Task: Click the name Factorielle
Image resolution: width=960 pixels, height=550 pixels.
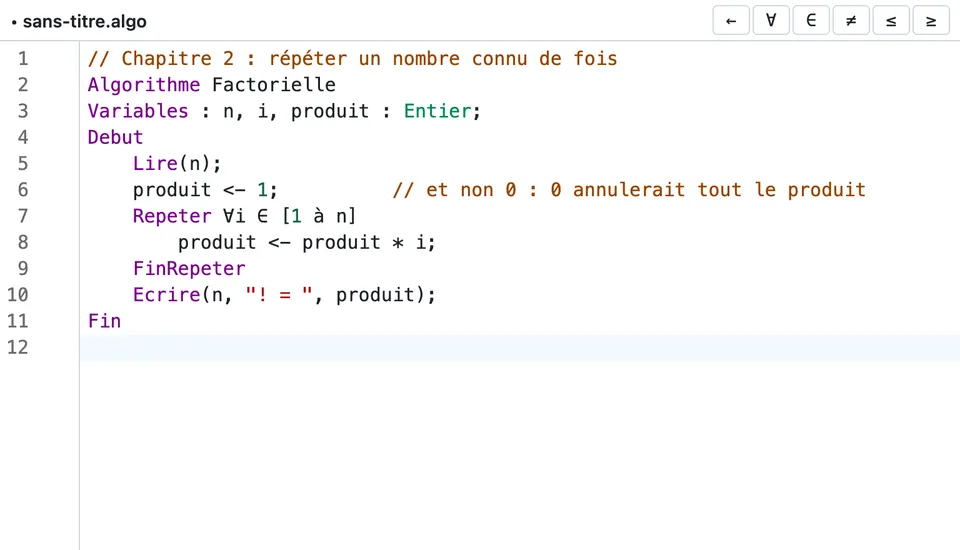Action: click(x=274, y=85)
